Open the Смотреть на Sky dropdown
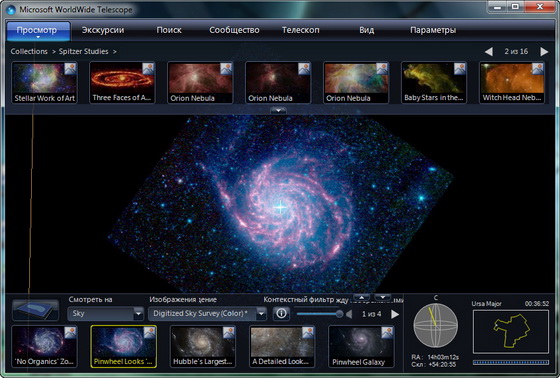This screenshot has height=378, width=560. click(x=106, y=314)
